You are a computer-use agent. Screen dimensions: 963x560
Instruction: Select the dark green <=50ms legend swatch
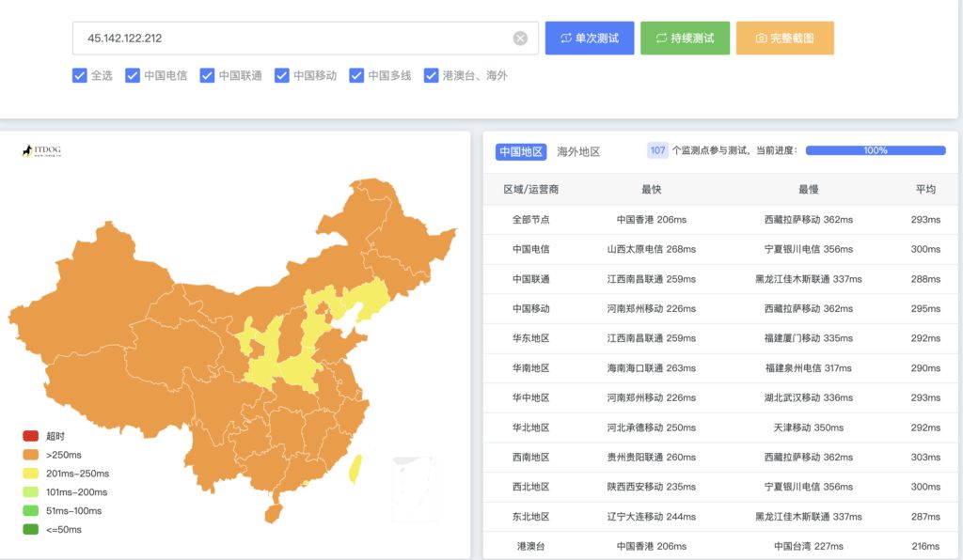[31, 529]
